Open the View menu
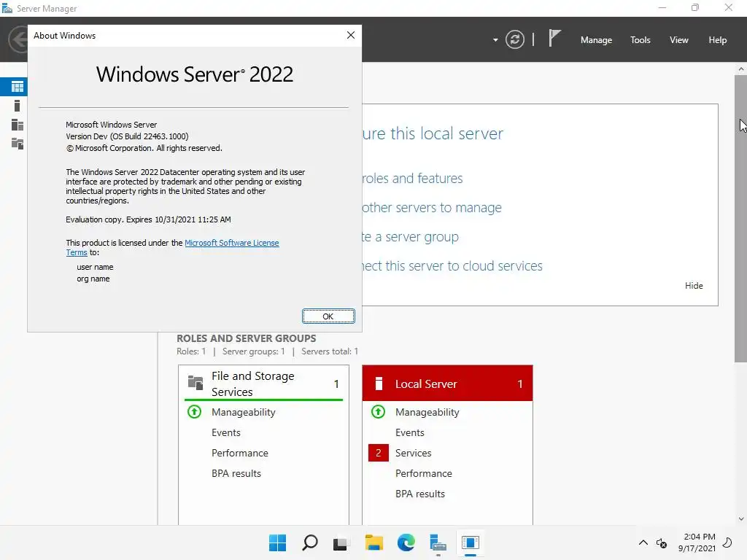Screen dimensions: 747x560 click(x=678, y=40)
